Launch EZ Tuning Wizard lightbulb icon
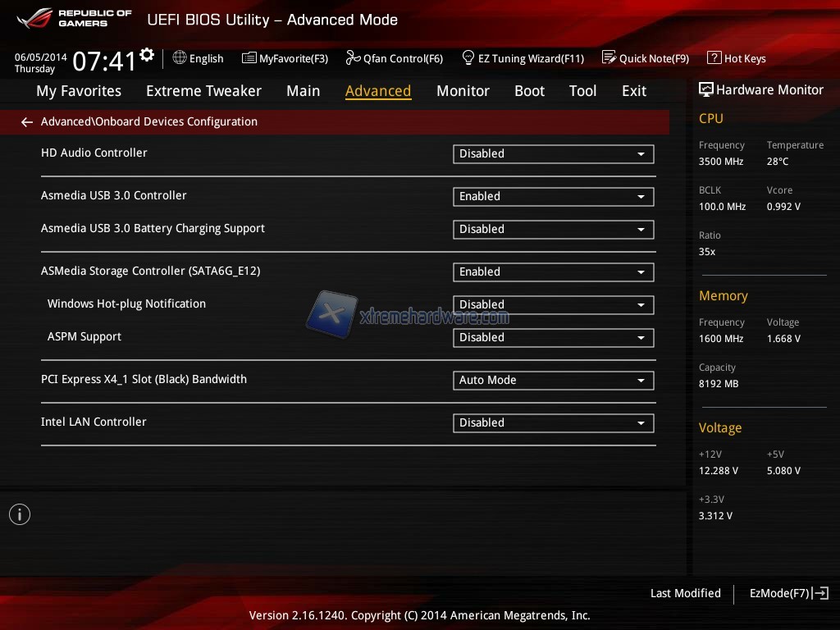 [468, 58]
